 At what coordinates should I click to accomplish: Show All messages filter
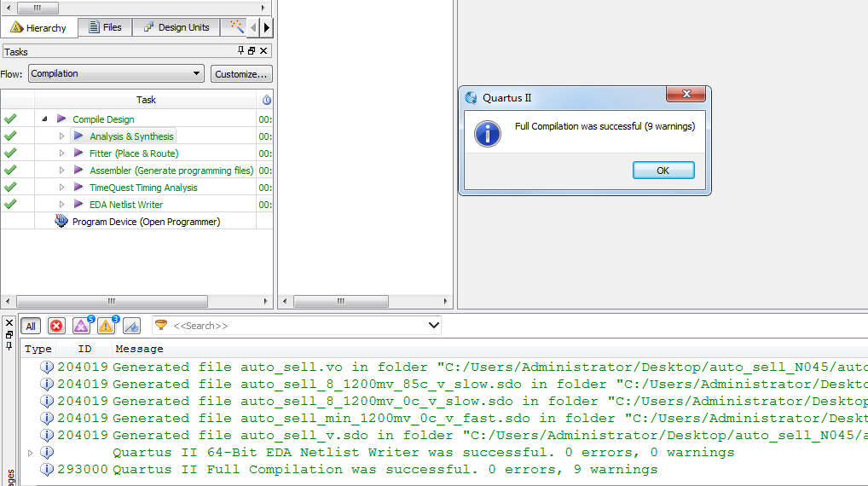[x=31, y=326]
